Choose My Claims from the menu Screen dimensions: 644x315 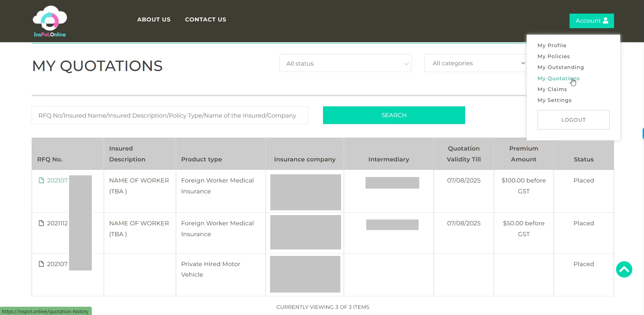coord(552,89)
